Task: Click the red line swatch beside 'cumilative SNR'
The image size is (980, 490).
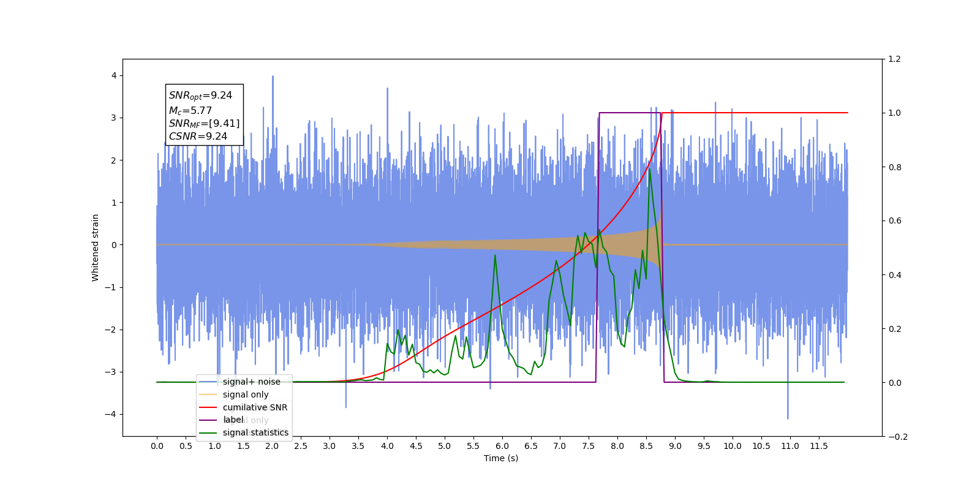Action: pos(208,407)
